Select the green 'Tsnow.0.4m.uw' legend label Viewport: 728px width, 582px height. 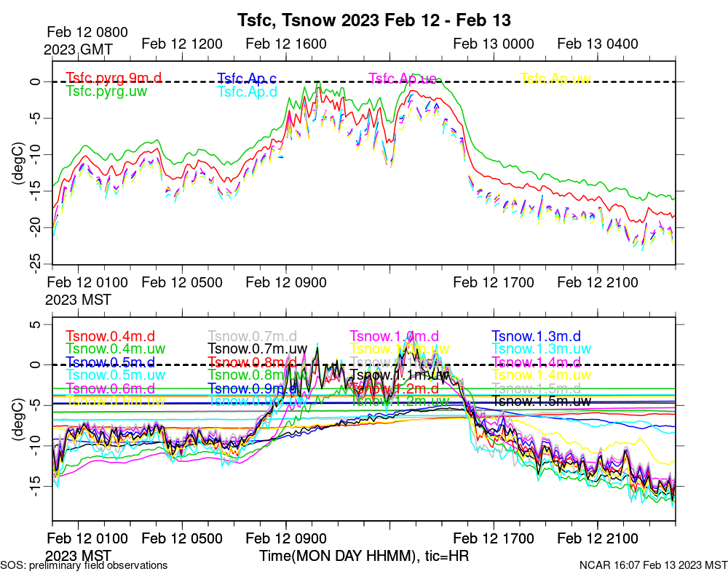click(116, 348)
